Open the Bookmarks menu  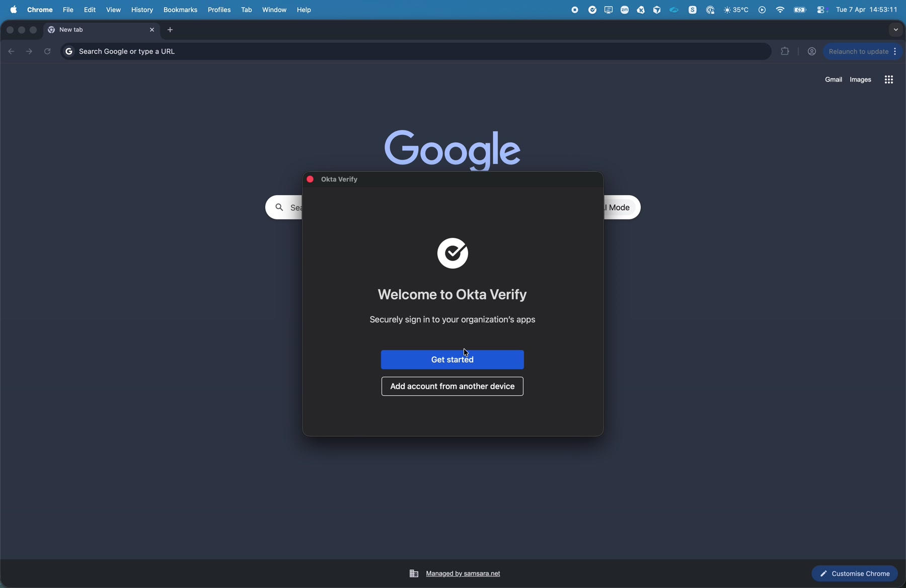point(180,10)
